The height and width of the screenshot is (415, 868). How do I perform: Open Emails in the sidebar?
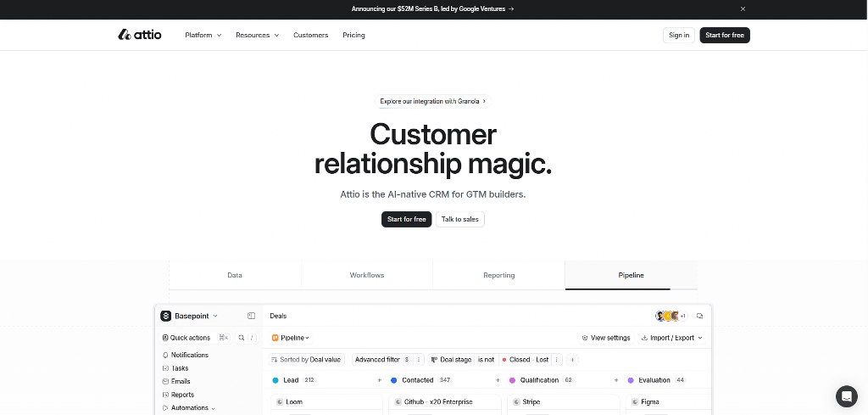point(176,382)
